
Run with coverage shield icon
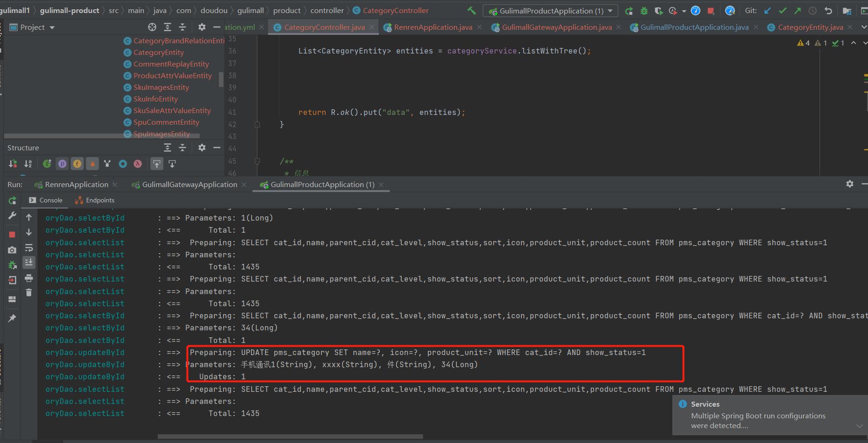click(658, 11)
